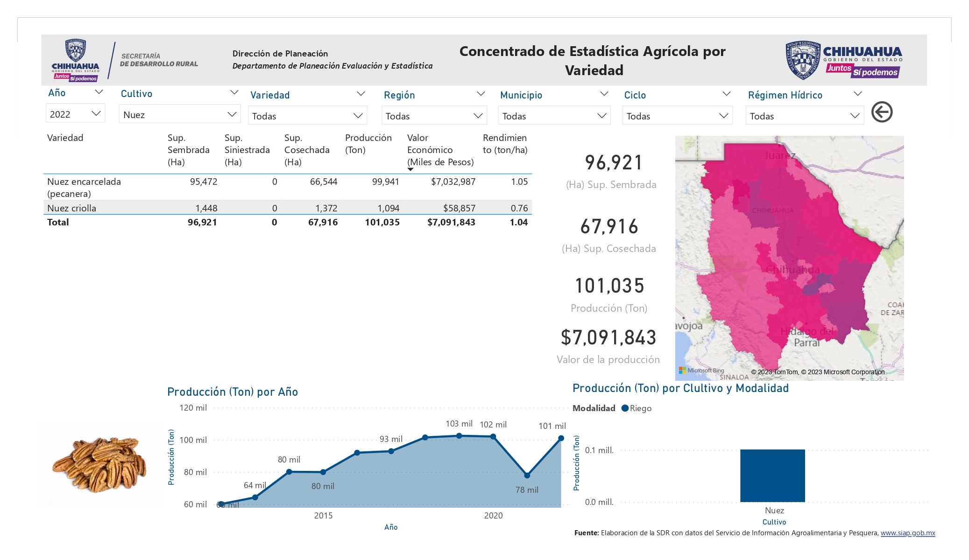Click the 102 mil data point in the line chart
This screenshot has height=560, width=969.
(x=493, y=437)
